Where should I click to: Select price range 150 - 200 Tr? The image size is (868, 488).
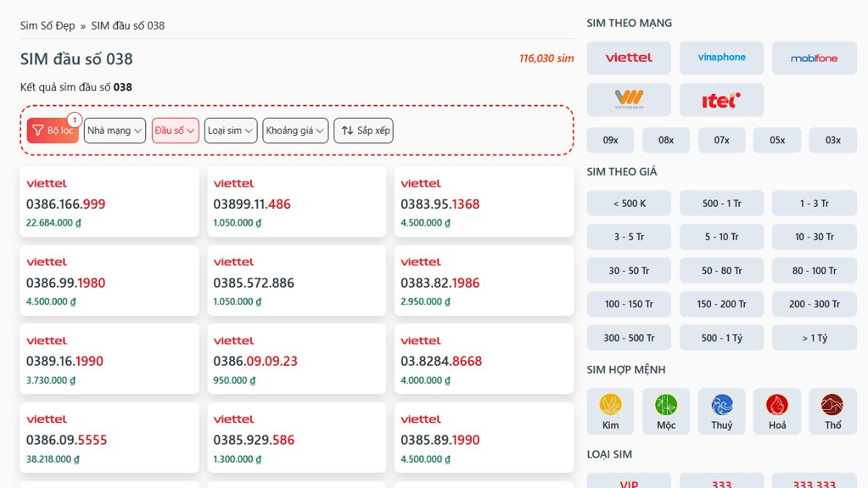[721, 304]
